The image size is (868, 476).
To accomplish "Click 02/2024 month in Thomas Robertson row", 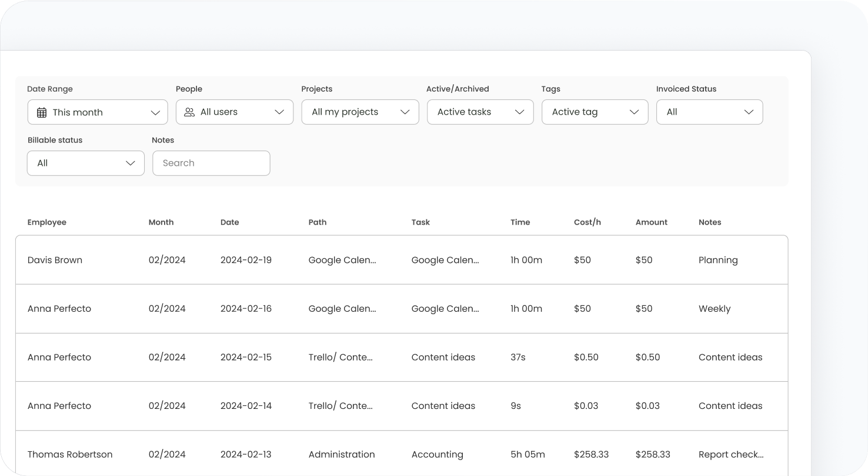I will coord(167,454).
